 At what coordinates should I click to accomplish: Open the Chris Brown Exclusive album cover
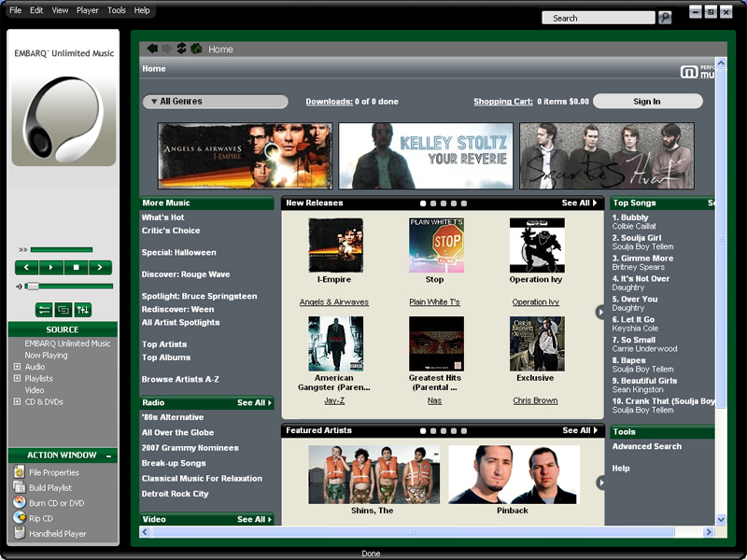pos(537,343)
